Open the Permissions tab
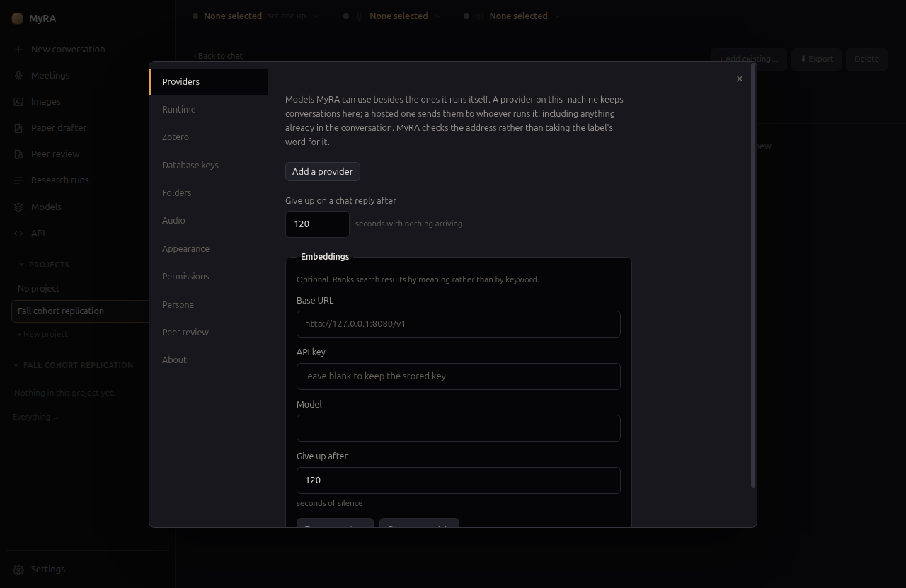 point(209,276)
